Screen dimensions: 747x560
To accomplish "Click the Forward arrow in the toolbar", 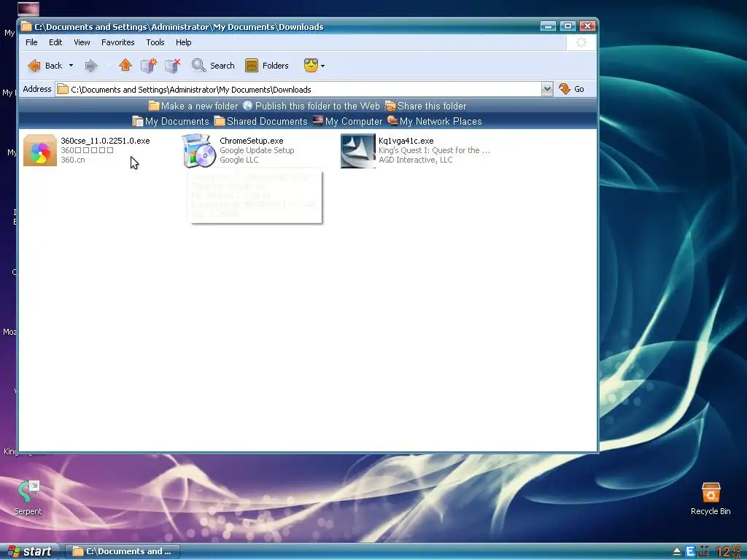I will coord(91,66).
